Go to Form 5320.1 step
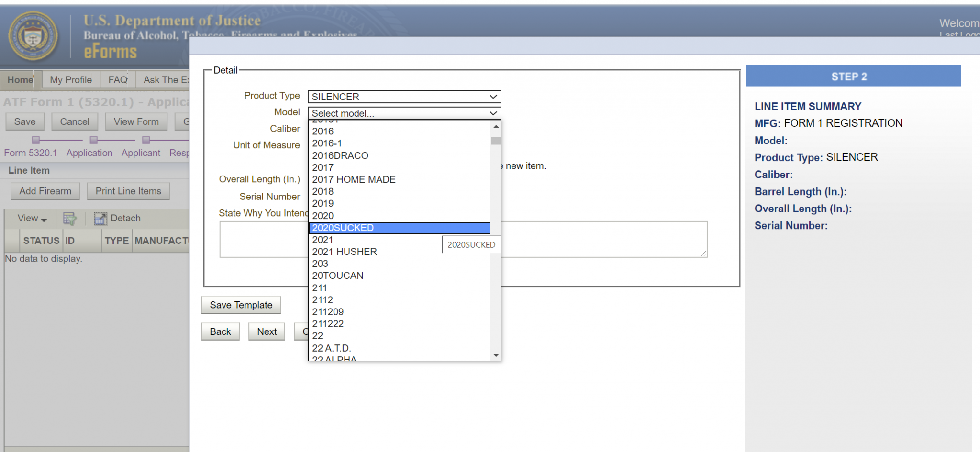Screen dimensions: 980x452 pyautogui.click(x=31, y=153)
